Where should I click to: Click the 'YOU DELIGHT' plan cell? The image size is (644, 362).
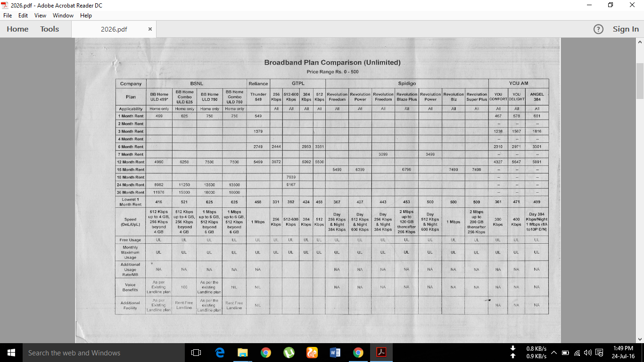tap(517, 97)
